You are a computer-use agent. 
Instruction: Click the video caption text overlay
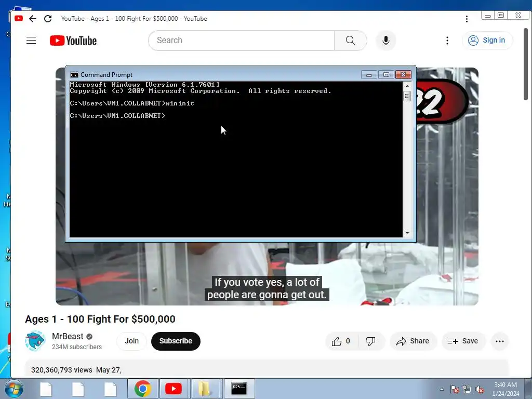[x=267, y=288]
